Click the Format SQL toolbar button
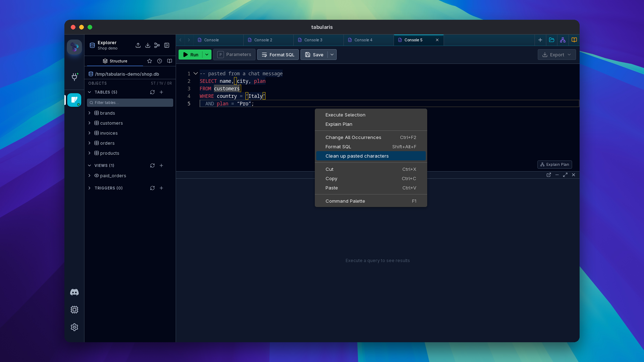The height and width of the screenshot is (362, 644). [x=278, y=55]
